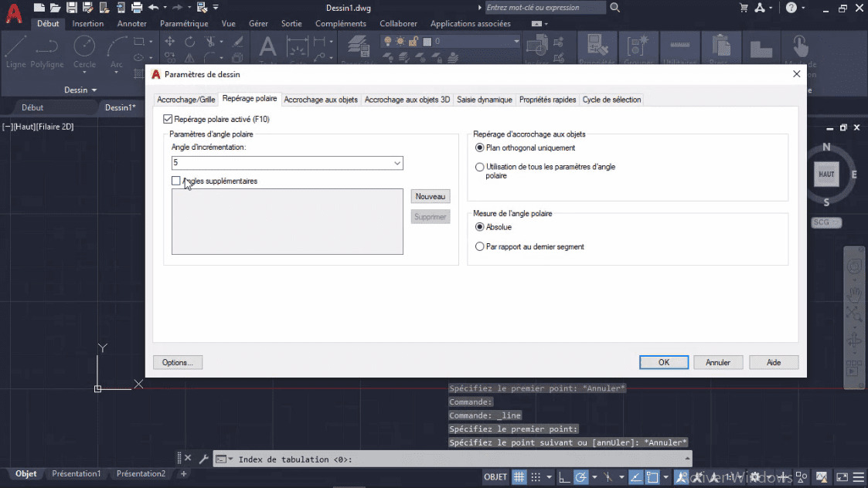Open the Angle d'incrémentation dropdown
Viewport: 868px width, 488px height.
point(396,163)
